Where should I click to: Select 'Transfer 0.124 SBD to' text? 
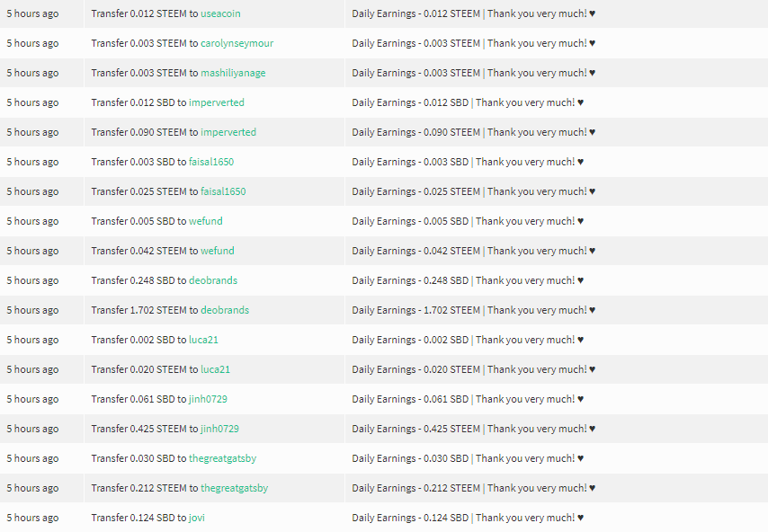click(x=138, y=518)
